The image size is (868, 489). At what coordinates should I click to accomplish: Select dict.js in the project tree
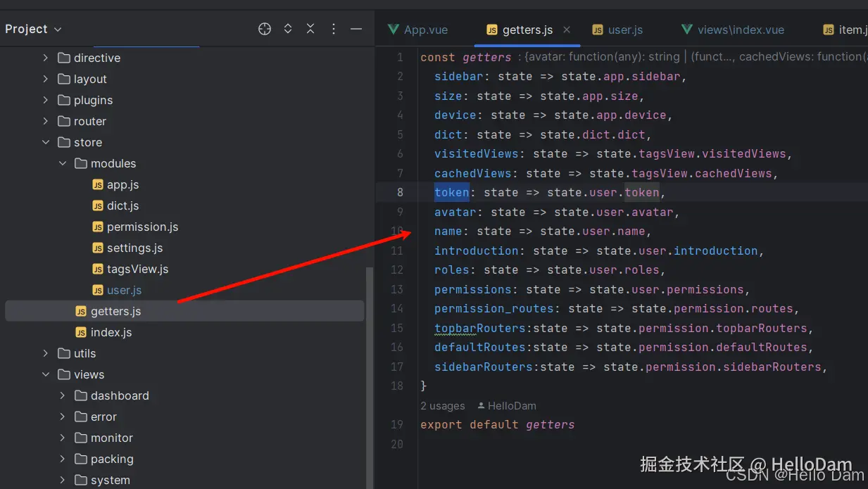point(122,205)
